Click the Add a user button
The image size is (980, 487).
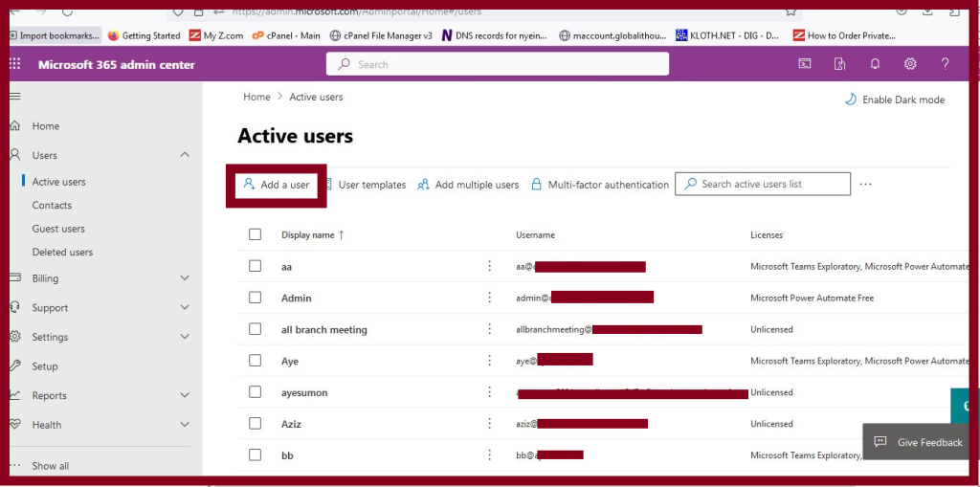coord(277,185)
